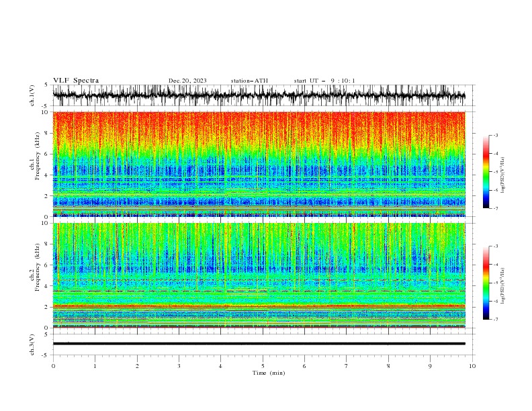Click the "5" tick on the Time axis

coord(263,366)
